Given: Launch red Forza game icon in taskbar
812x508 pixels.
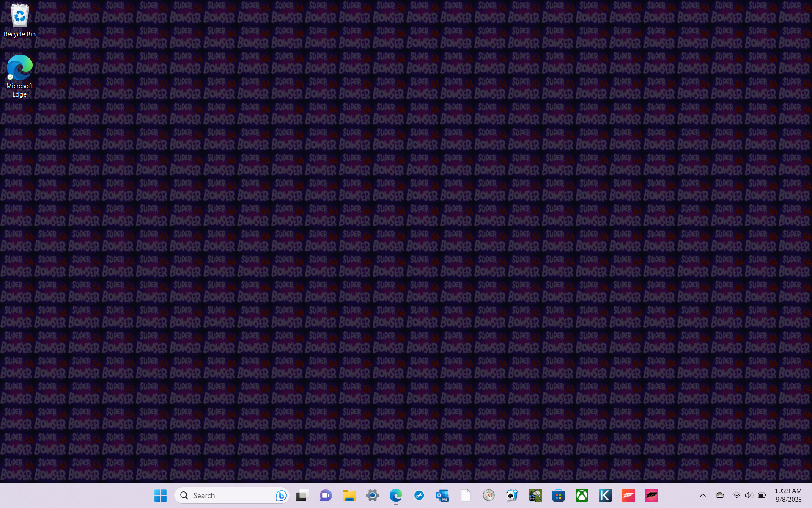Looking at the screenshot, I should pos(628,495).
